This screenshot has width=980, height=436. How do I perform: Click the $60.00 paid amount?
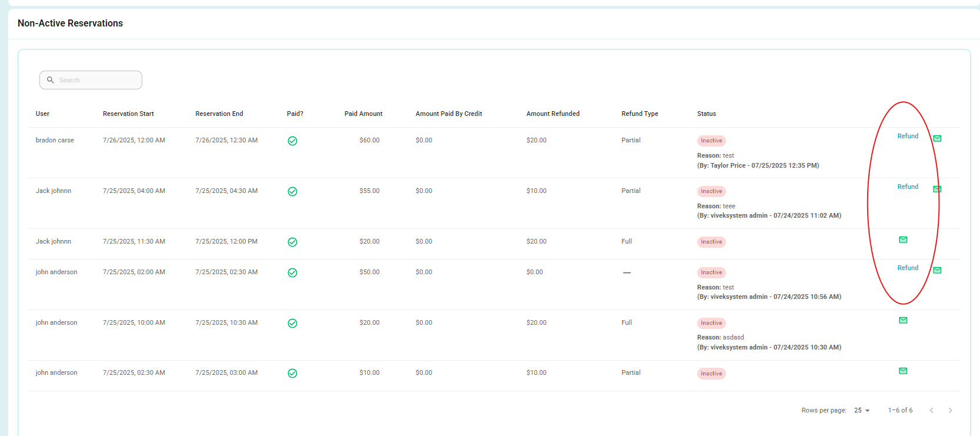click(369, 140)
